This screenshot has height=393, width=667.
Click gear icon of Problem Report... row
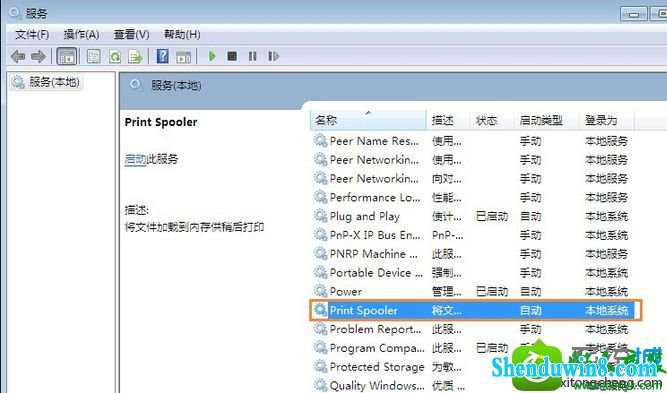(320, 329)
